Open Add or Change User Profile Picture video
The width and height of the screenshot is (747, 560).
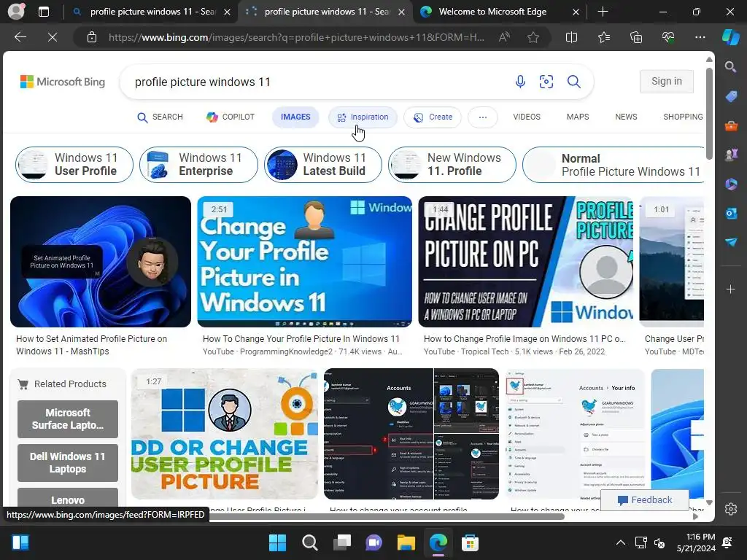[x=225, y=434]
